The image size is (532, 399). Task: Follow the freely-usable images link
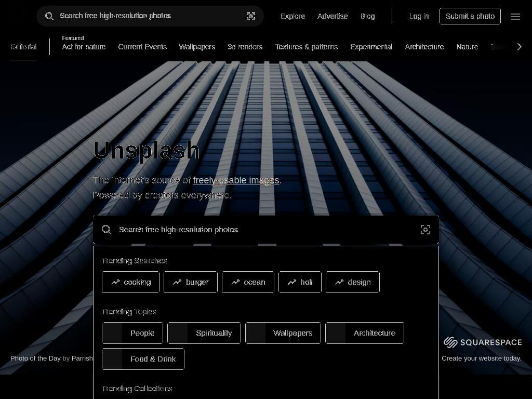pyautogui.click(x=236, y=180)
